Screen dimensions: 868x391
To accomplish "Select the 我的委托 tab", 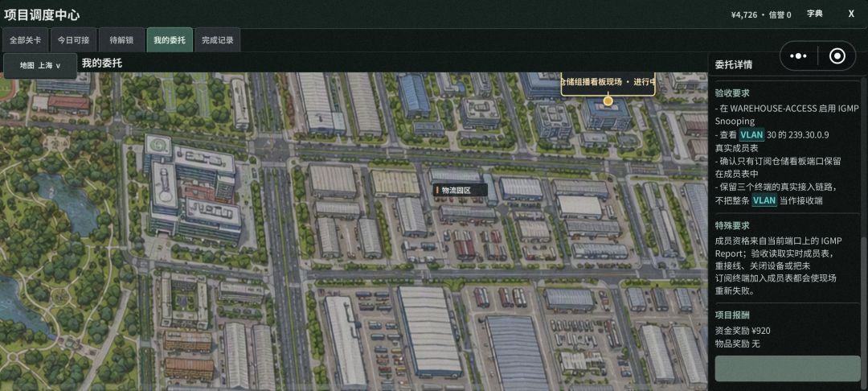I will click(x=170, y=40).
